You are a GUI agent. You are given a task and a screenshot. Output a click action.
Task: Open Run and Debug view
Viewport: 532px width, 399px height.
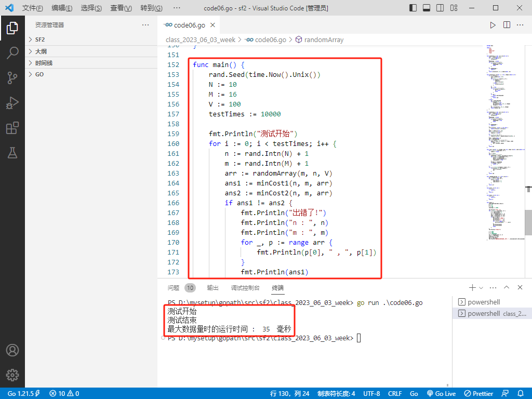12,103
